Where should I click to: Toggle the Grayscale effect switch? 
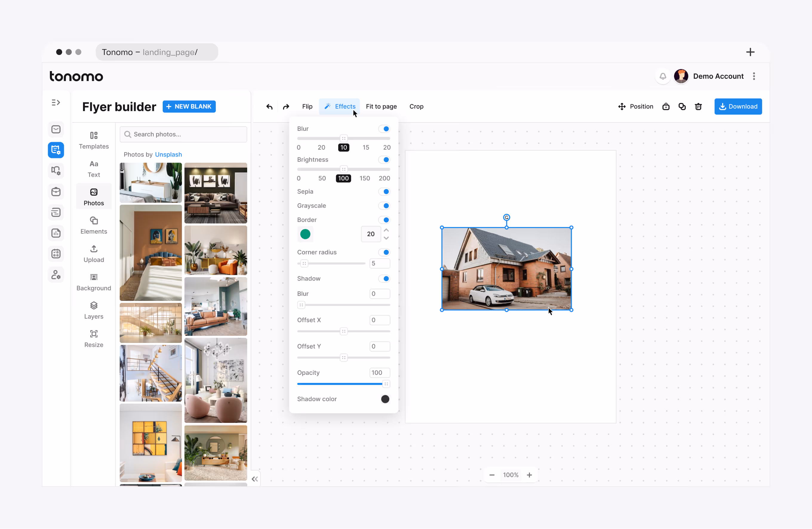(x=384, y=206)
